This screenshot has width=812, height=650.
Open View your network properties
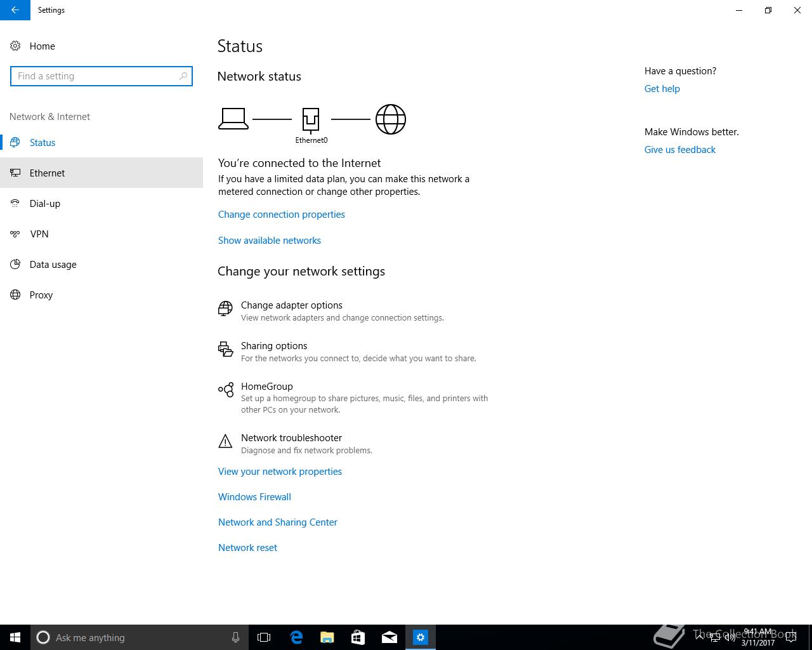tap(280, 472)
